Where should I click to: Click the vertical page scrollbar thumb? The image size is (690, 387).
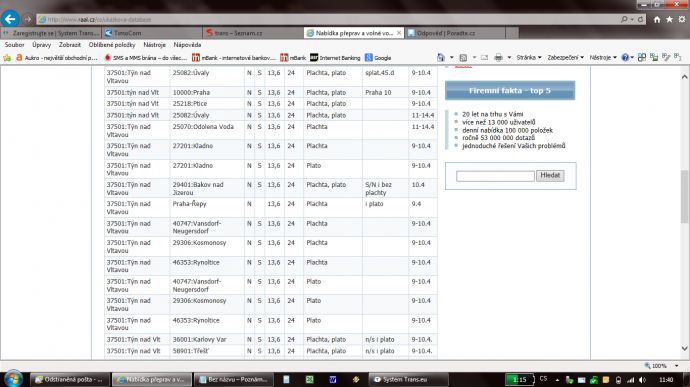(x=684, y=196)
